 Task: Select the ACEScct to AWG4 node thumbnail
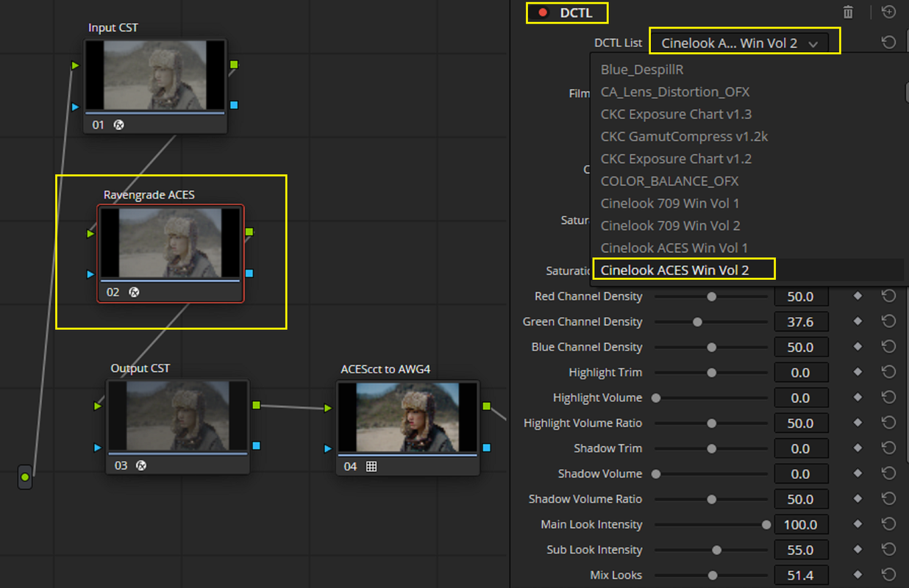tap(407, 417)
